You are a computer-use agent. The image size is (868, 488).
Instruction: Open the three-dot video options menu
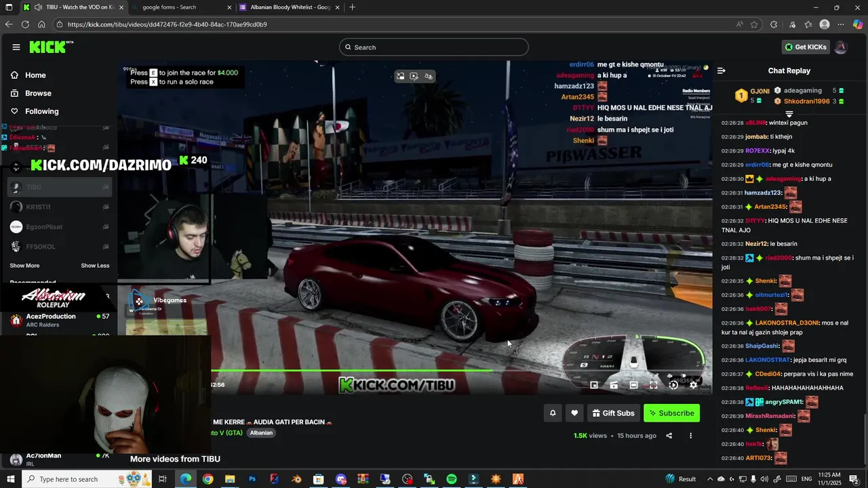690,436
